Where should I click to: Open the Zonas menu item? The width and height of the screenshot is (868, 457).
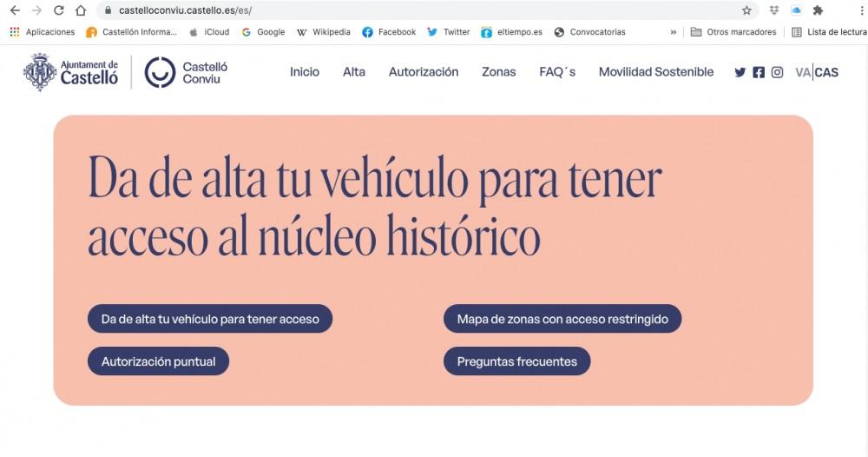[498, 72]
